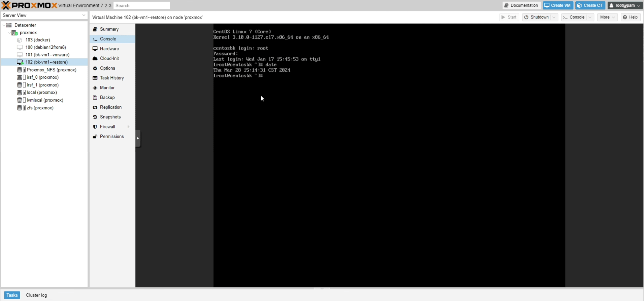Collapse the Datacenter tree node

4,25
